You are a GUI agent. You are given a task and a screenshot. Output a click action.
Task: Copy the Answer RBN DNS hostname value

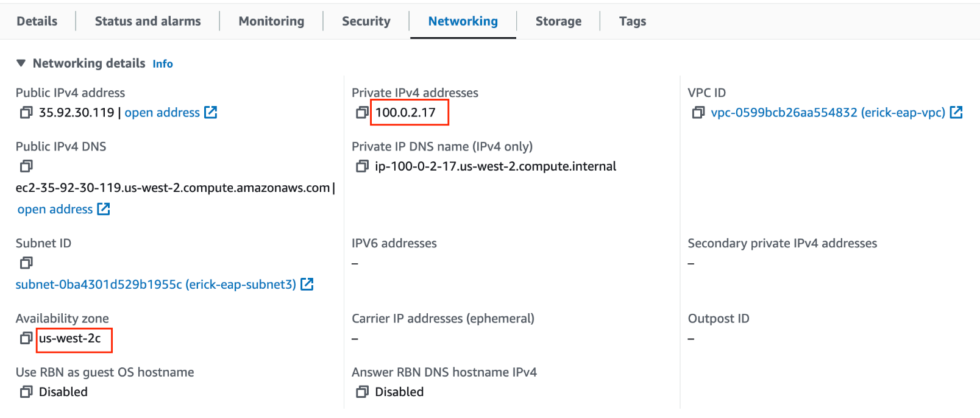[363, 392]
